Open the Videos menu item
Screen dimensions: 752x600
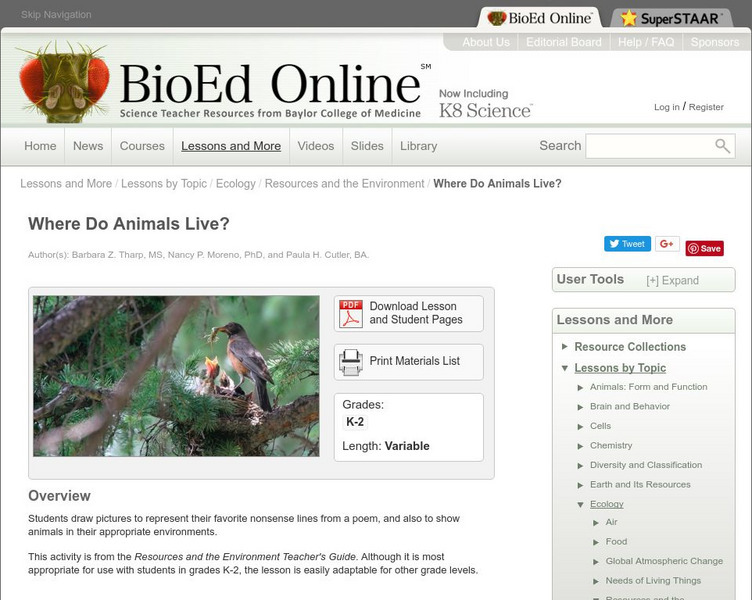(x=316, y=146)
